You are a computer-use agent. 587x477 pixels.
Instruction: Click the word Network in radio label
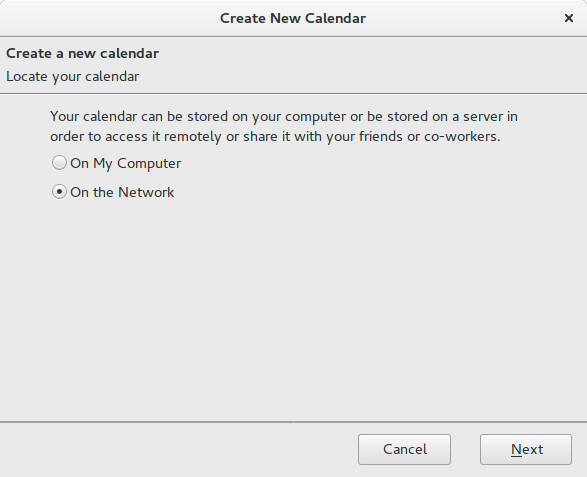146,192
